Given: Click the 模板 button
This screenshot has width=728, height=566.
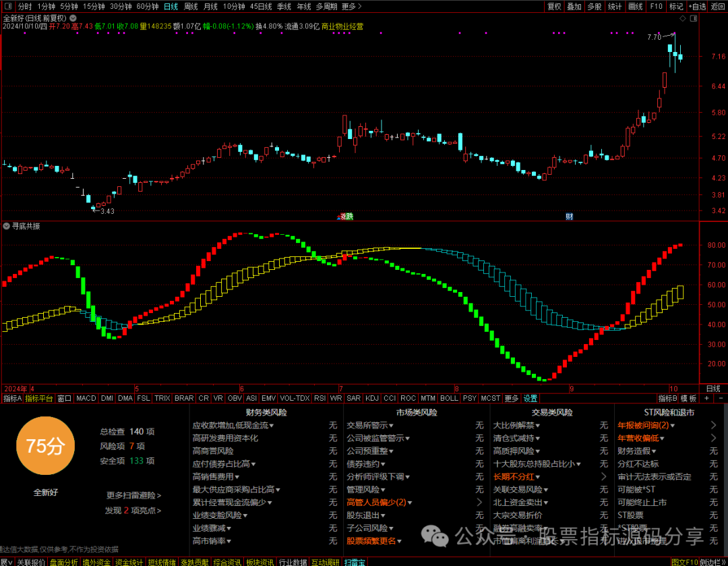Looking at the screenshot, I should 688,398.
